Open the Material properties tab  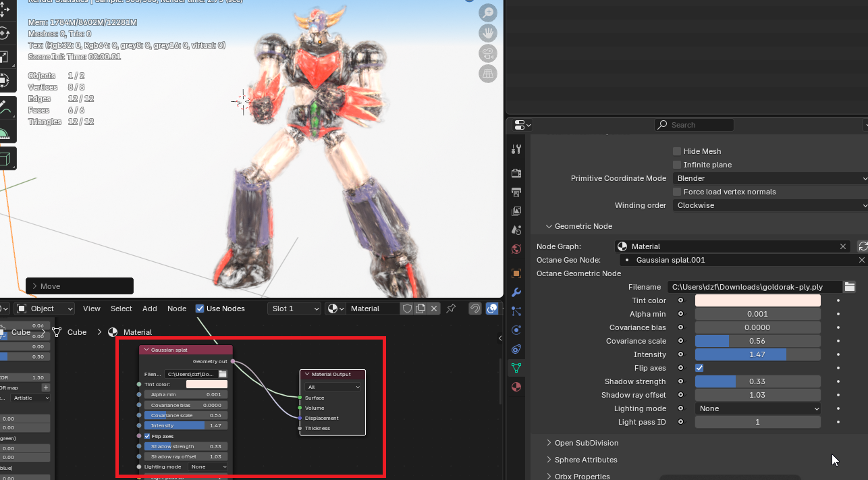tap(516, 387)
